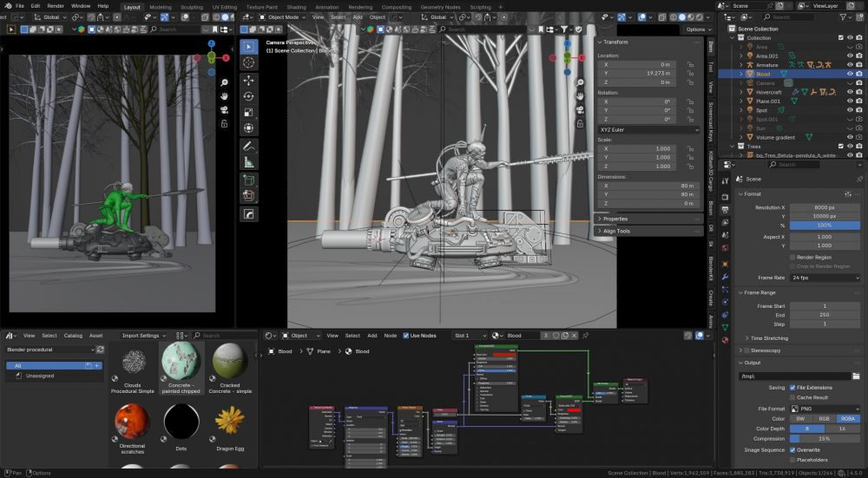
Task: Select RGB color mode button
Action: click(x=825, y=419)
